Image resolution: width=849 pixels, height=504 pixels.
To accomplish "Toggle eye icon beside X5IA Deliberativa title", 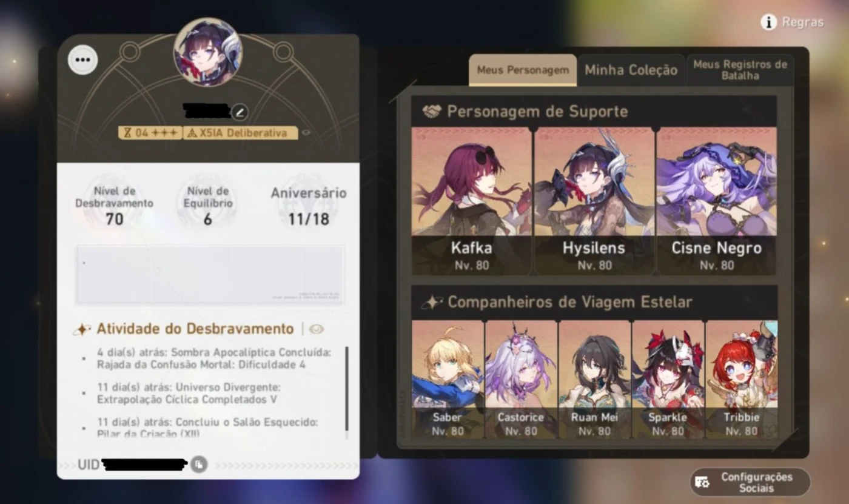I will click(x=306, y=133).
